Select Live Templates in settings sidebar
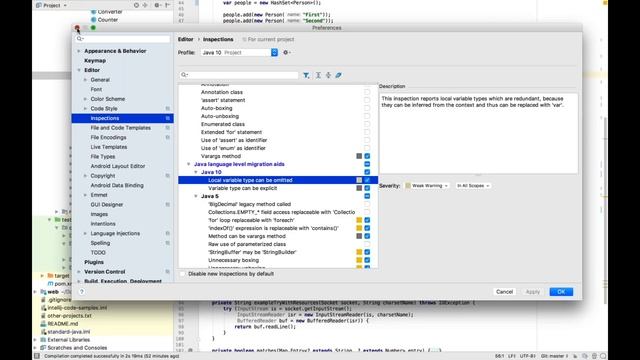Screen dimensions: 640x360 (x=109, y=147)
